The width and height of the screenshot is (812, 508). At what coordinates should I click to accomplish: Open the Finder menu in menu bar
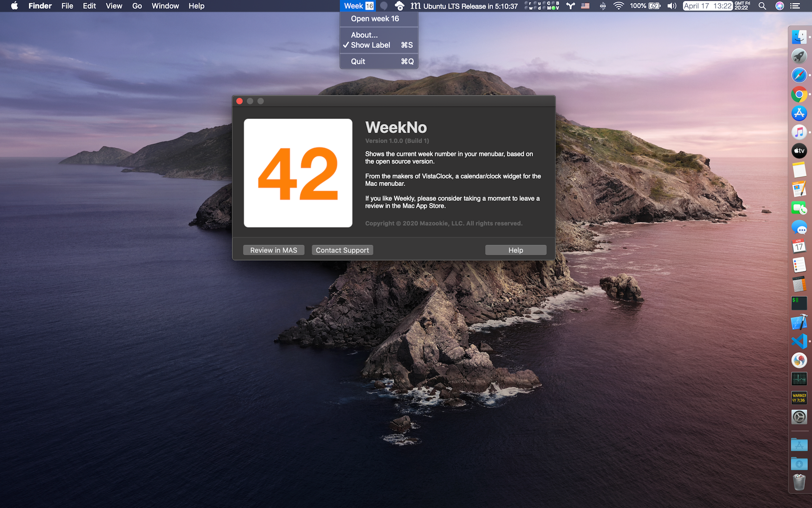[x=40, y=6]
